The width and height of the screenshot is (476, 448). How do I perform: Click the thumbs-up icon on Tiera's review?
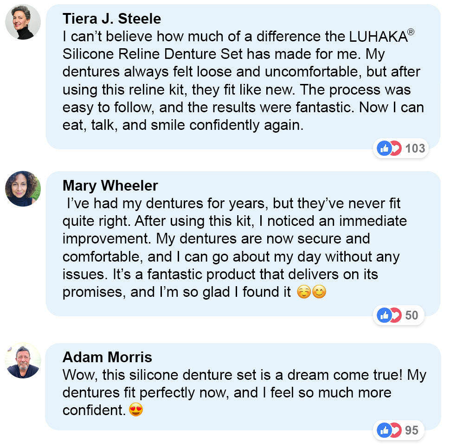click(384, 148)
